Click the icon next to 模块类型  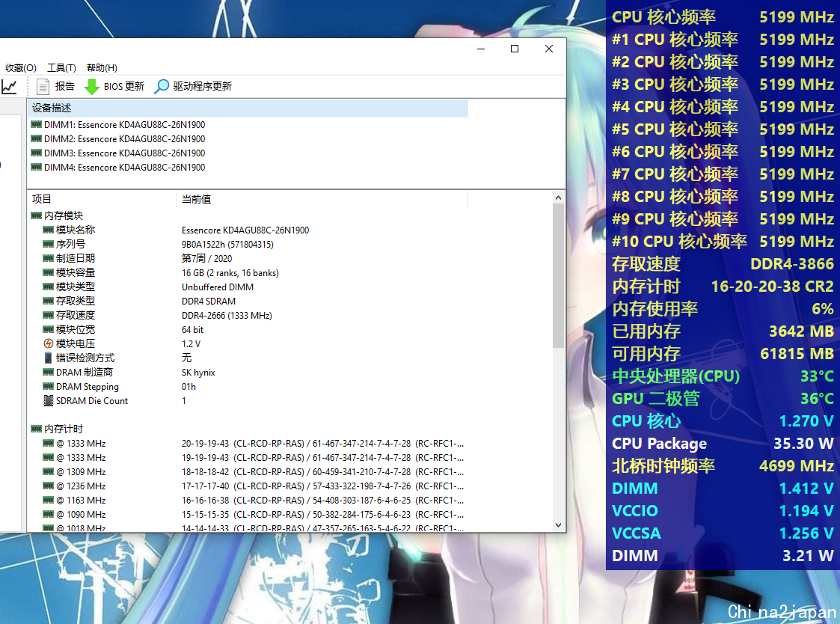point(48,287)
